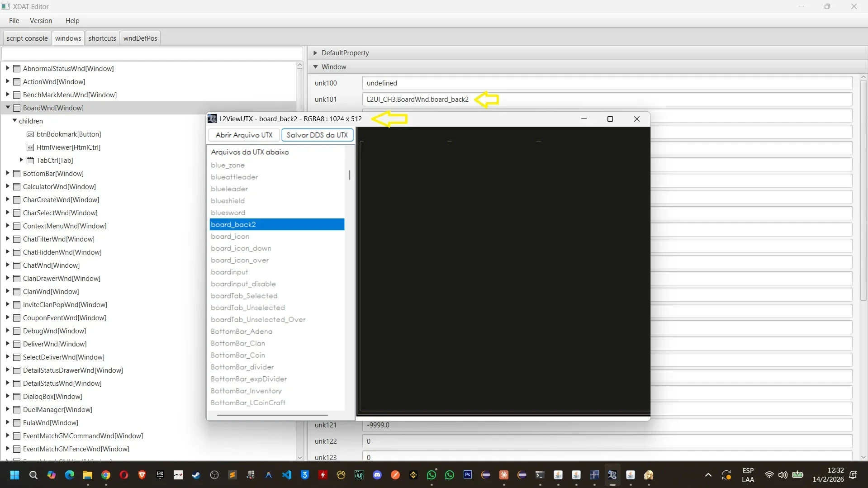868x488 pixels.
Task: Launch Google Chrome from taskbar
Action: 106,475
